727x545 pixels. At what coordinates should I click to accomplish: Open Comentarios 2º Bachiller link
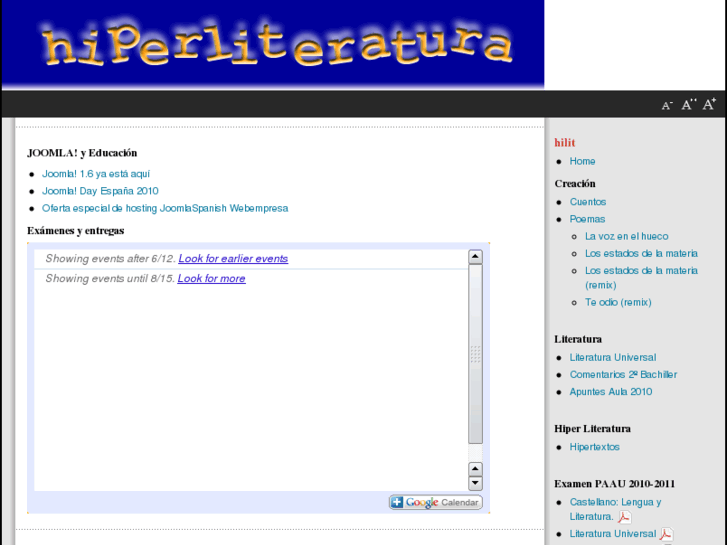coord(623,375)
